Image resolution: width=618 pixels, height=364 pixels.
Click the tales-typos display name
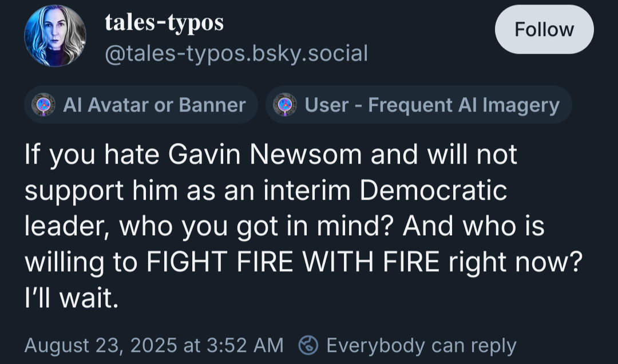pyautogui.click(x=164, y=23)
